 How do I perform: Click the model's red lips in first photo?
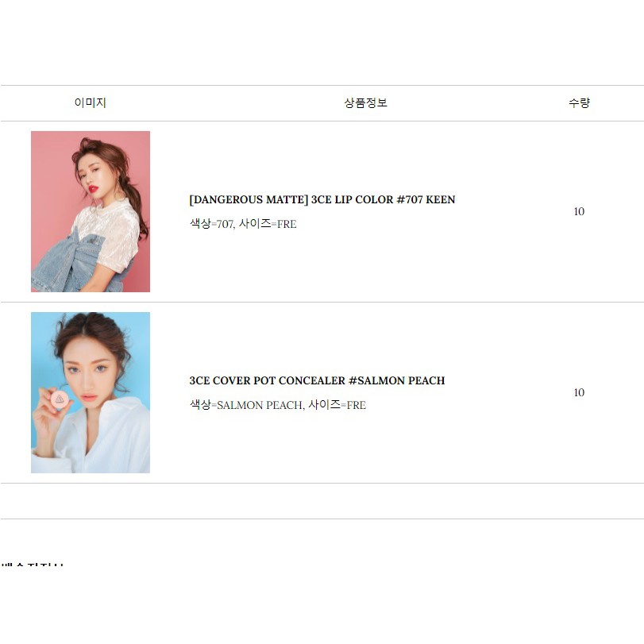[93, 189]
